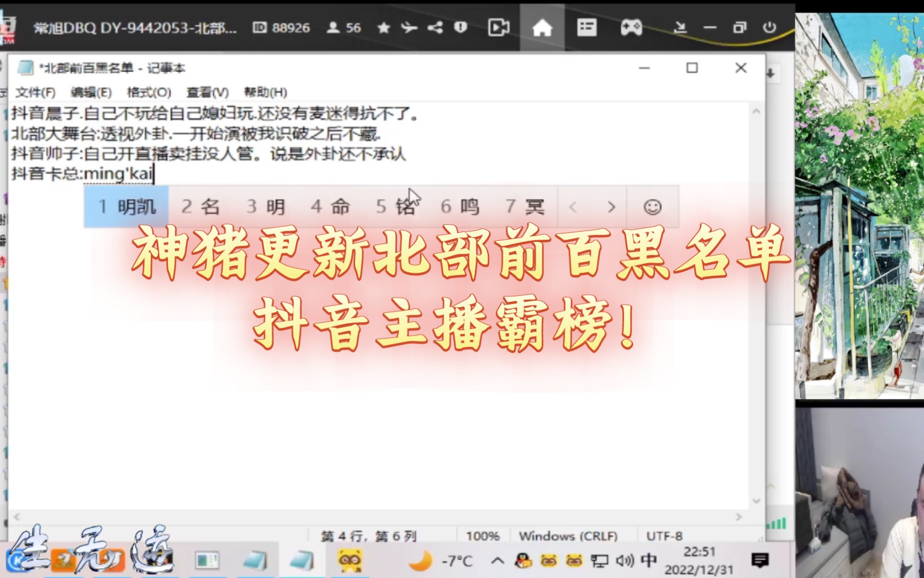Click UTF-8 encoding status entry
The height and width of the screenshot is (578, 924).
(664, 536)
